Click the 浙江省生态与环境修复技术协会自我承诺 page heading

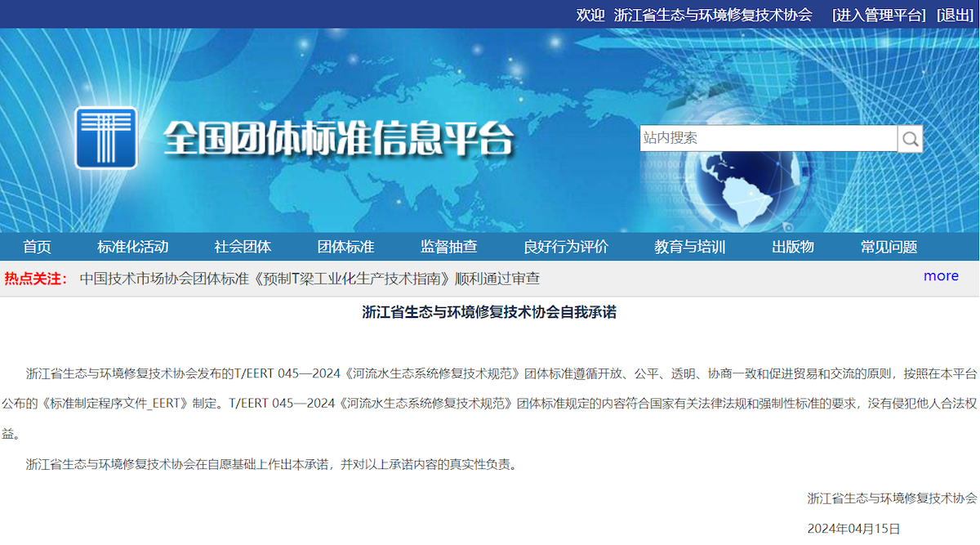click(x=489, y=312)
